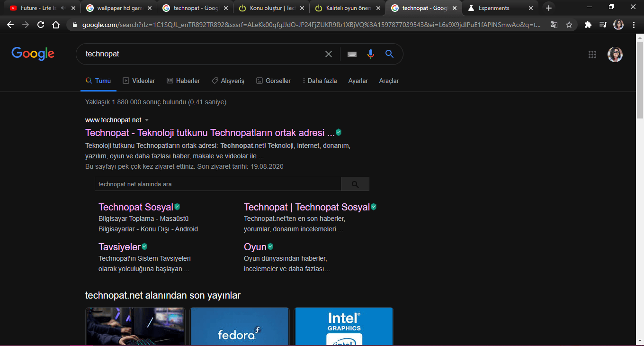Select the Videolar results tab
The height and width of the screenshot is (346, 644).
[x=139, y=81]
